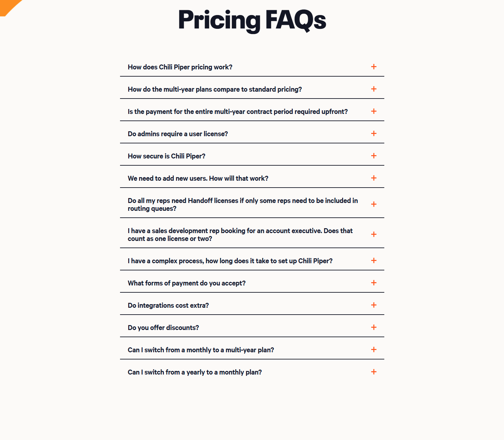This screenshot has width=504, height=440.
Task: Expand 'Can I switch from a monthly to a multi-year plan?'
Action: [374, 350]
